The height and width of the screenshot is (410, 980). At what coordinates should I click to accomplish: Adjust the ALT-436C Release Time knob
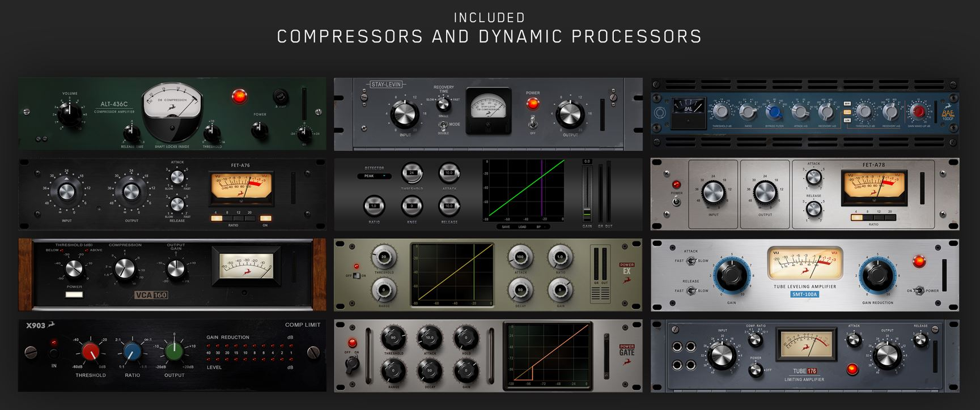tap(131, 133)
